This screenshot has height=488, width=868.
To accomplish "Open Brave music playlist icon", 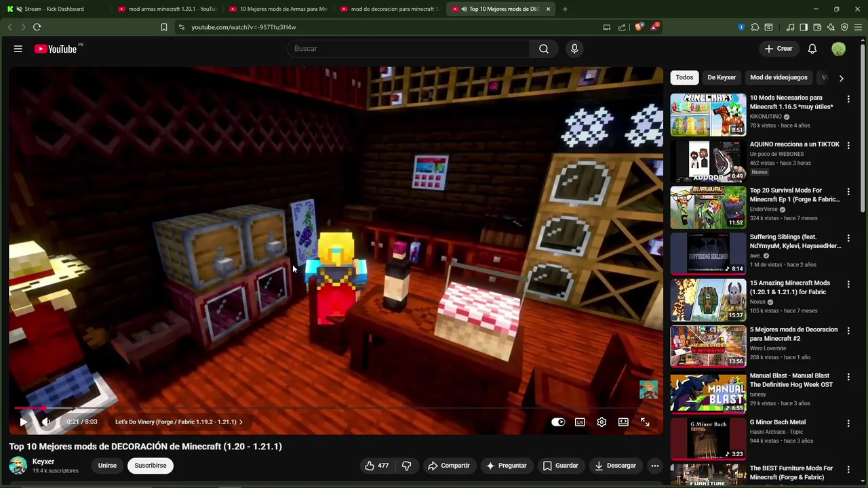I will coord(790,27).
